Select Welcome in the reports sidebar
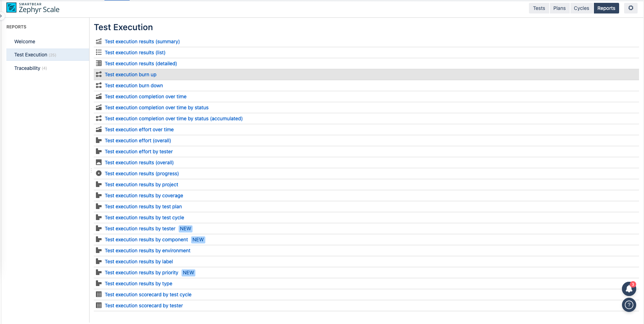The image size is (644, 324). point(25,42)
